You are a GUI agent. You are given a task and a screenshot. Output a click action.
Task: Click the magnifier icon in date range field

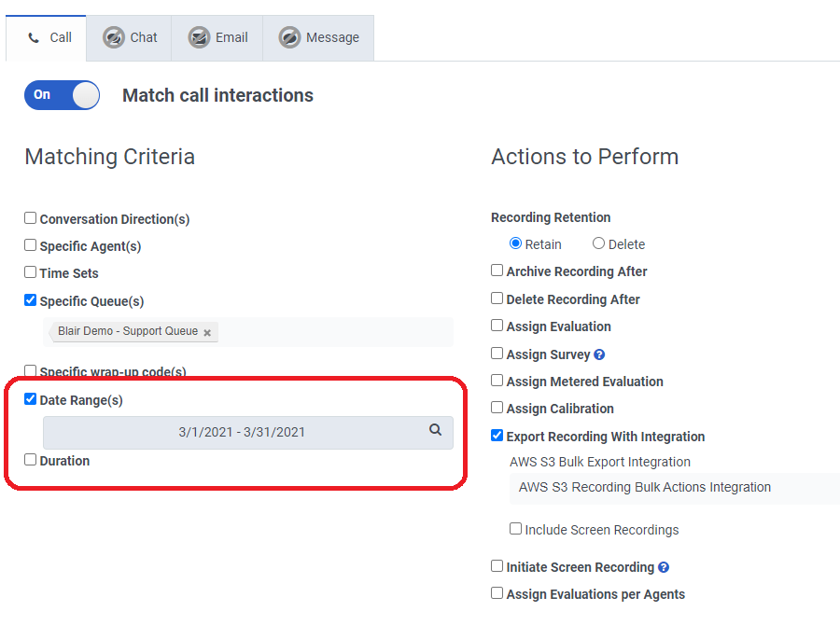tap(435, 430)
